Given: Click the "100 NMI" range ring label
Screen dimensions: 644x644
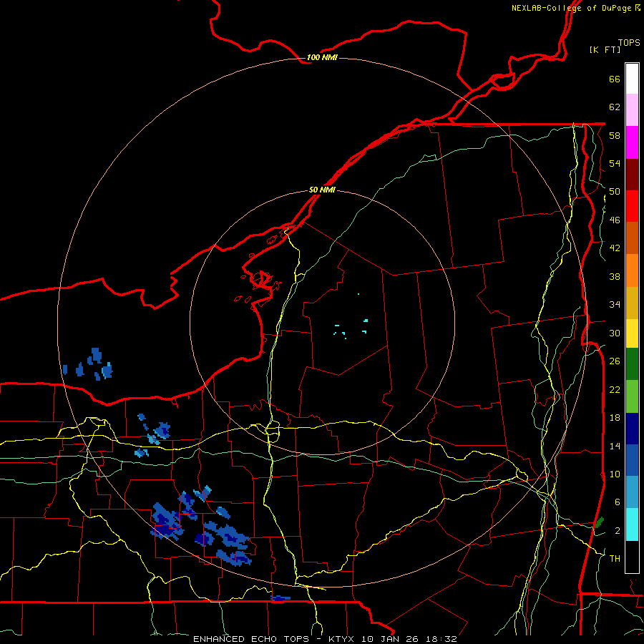Looking at the screenshot, I should [322, 57].
